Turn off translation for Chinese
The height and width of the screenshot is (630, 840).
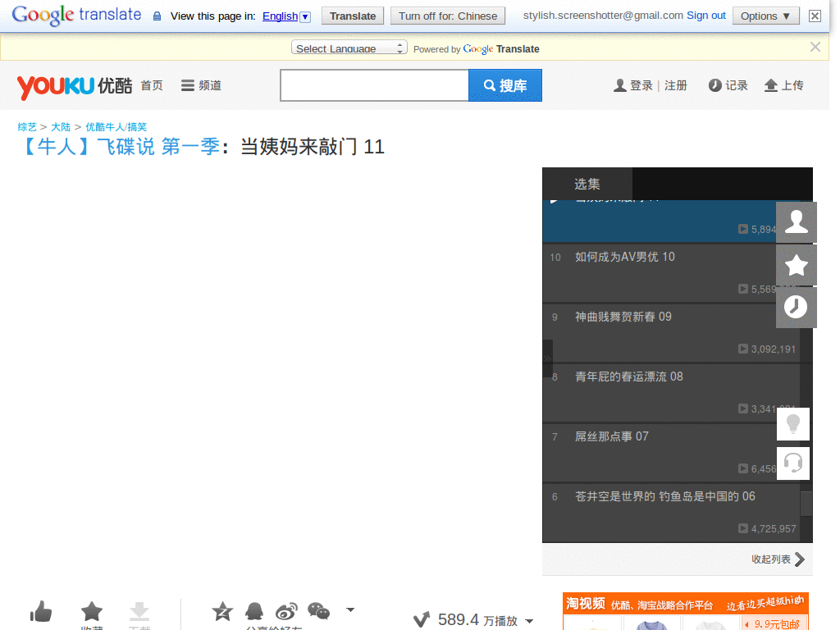click(447, 16)
